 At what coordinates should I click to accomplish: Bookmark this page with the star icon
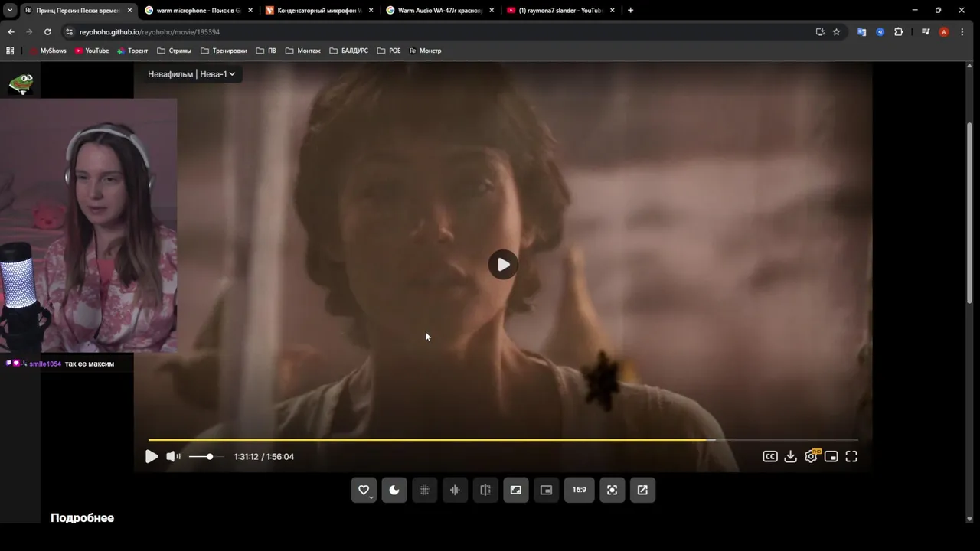[x=836, y=32]
